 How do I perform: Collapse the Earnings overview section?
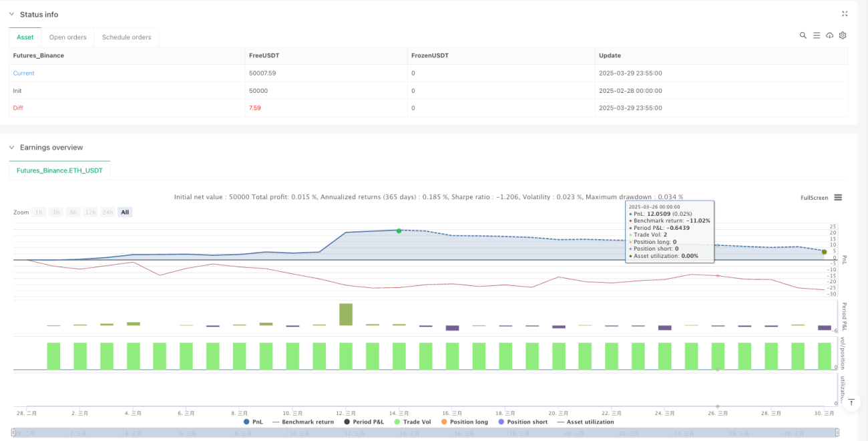pyautogui.click(x=12, y=148)
